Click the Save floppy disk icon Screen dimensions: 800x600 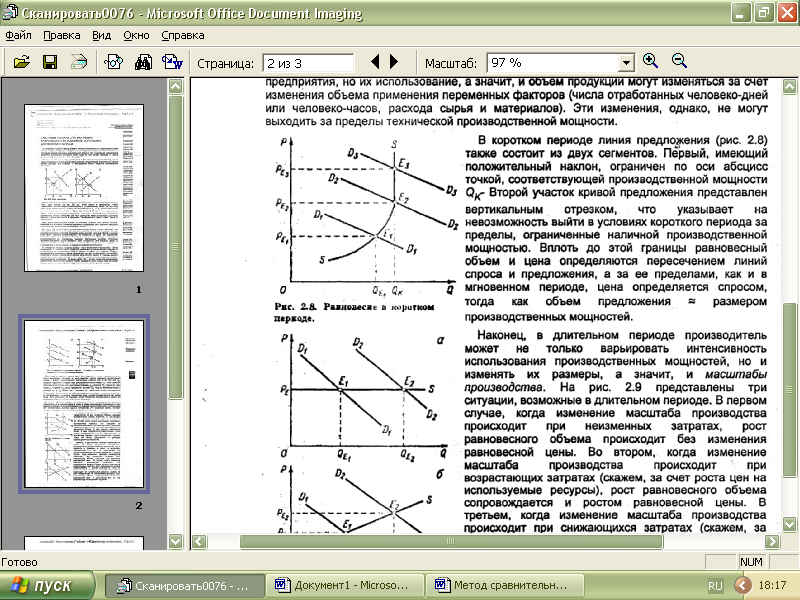49,62
